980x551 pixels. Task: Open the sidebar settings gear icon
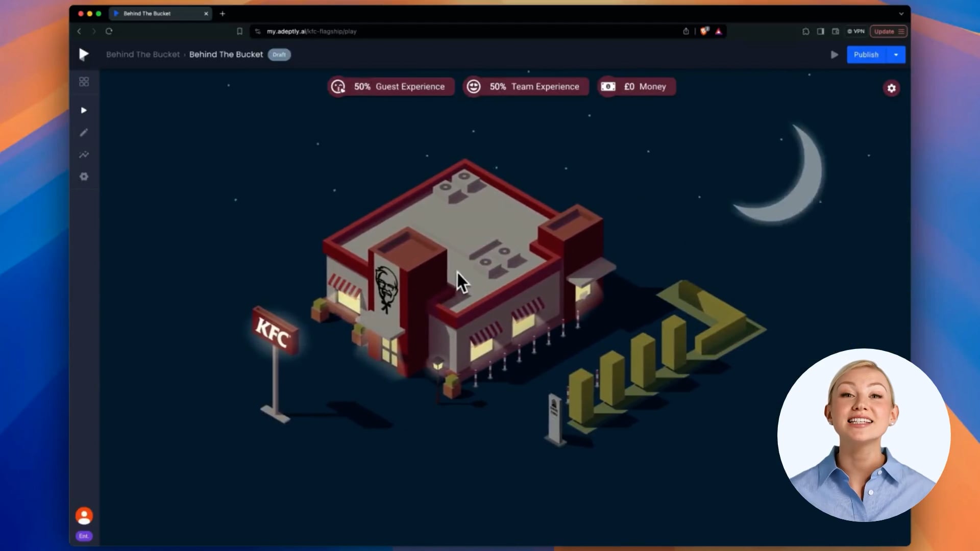tap(84, 177)
